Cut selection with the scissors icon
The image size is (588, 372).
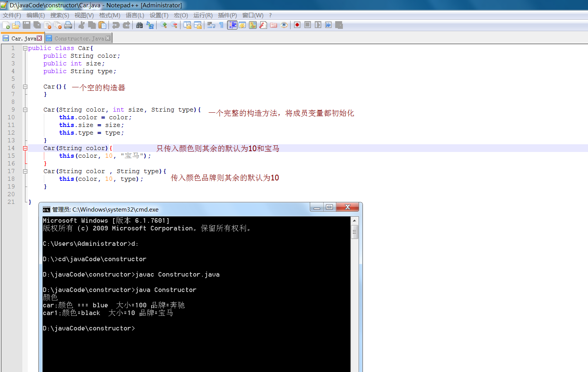[82, 25]
